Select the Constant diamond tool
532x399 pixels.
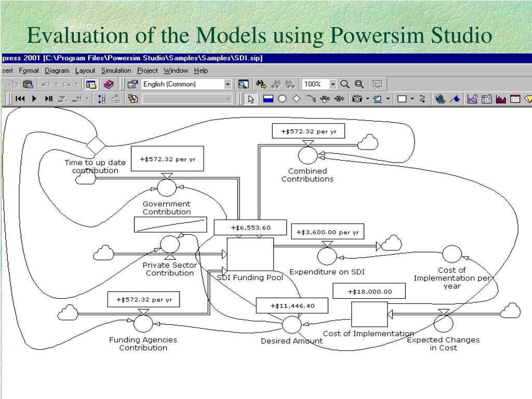coord(296,99)
